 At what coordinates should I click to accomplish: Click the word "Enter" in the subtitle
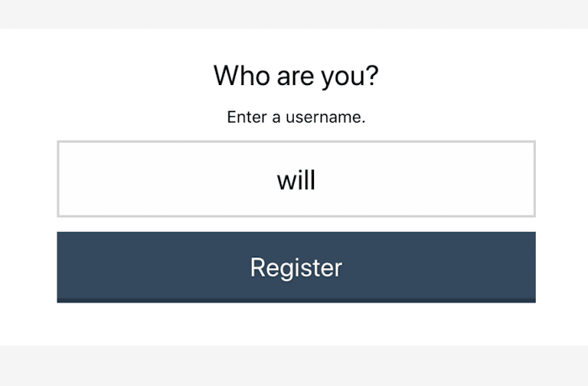[x=247, y=117]
